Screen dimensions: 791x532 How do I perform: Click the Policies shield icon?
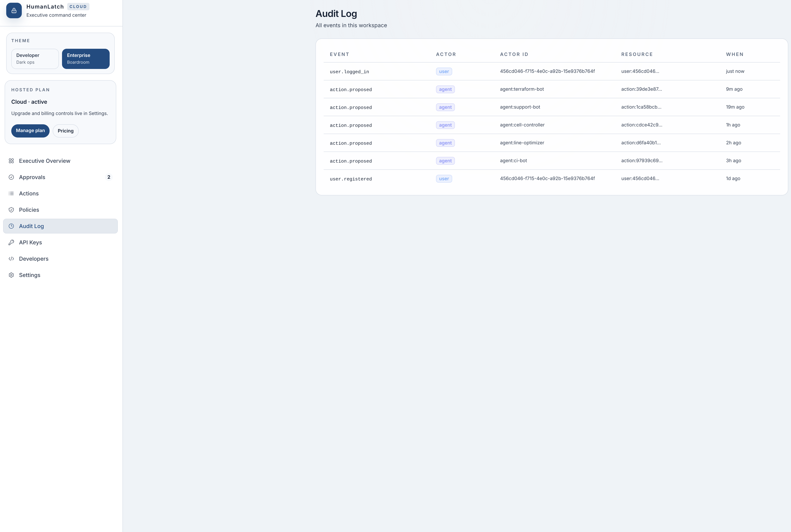click(x=11, y=210)
